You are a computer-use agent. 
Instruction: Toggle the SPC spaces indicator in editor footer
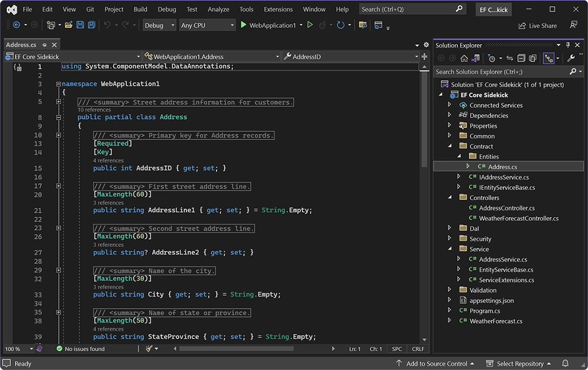(397, 348)
